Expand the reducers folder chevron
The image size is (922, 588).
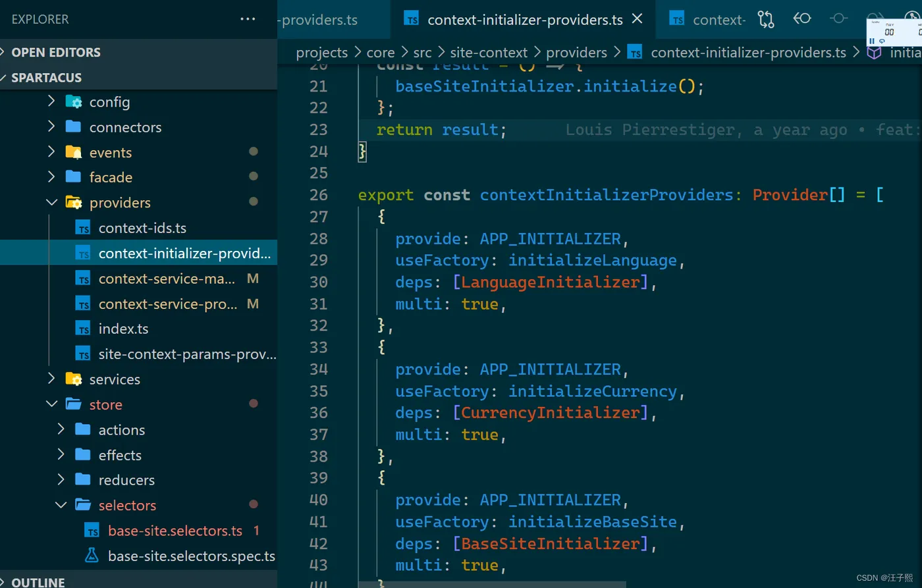[x=61, y=479]
